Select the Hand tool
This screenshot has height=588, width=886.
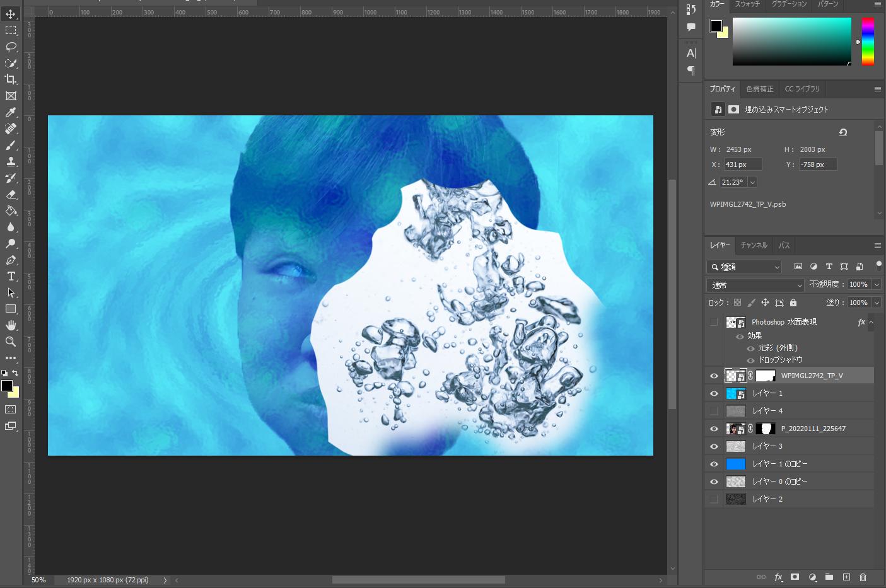click(x=11, y=325)
